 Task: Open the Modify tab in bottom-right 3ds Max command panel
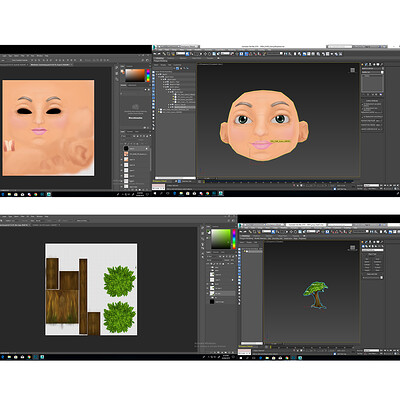366,242
